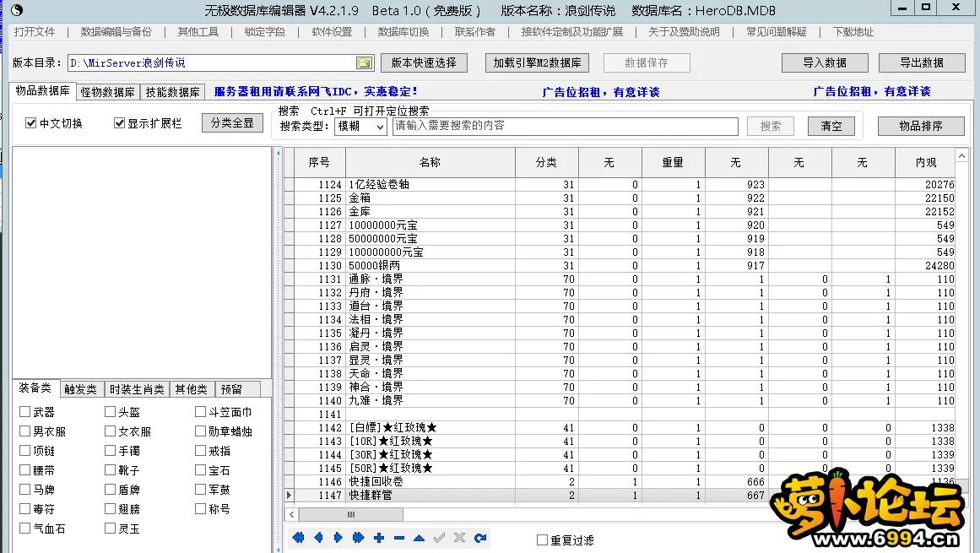Collapse left panel via splitter arrow
The height and width of the screenshot is (553, 980).
tap(279, 153)
